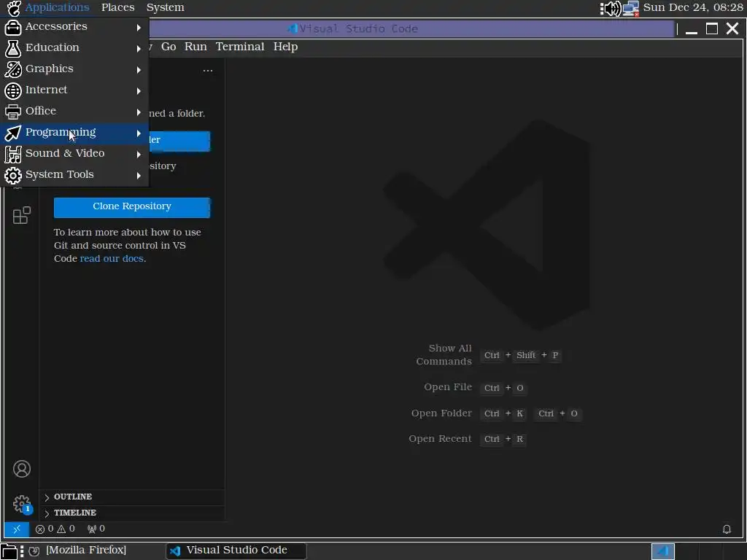The width and height of the screenshot is (747, 560).
Task: Expand the Internet submenu arrow
Action: point(139,91)
